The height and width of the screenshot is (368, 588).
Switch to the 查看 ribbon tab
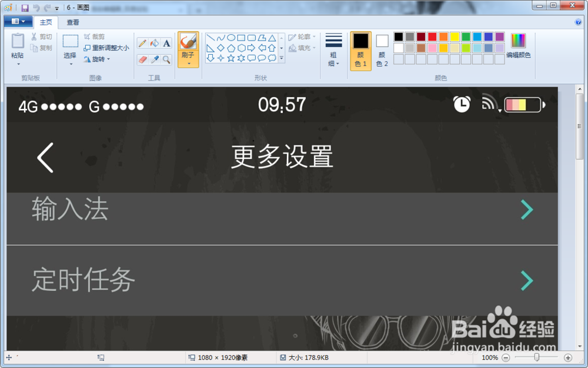pyautogui.click(x=72, y=22)
